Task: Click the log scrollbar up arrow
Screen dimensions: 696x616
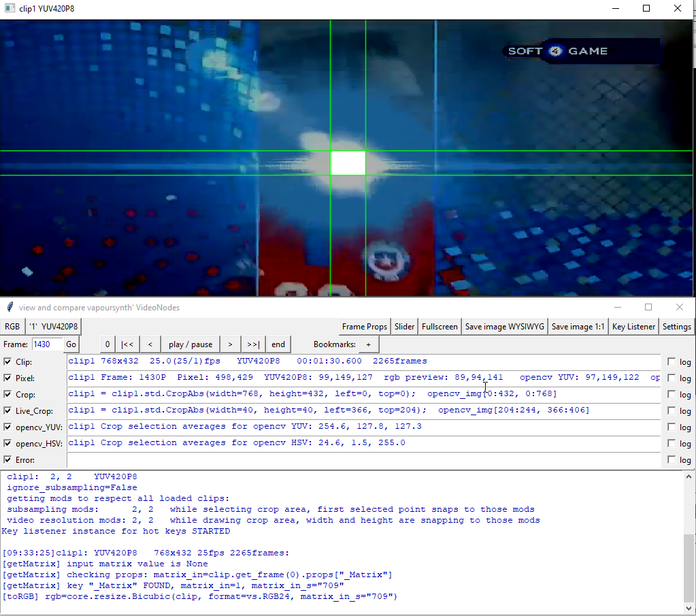Action: coord(689,477)
